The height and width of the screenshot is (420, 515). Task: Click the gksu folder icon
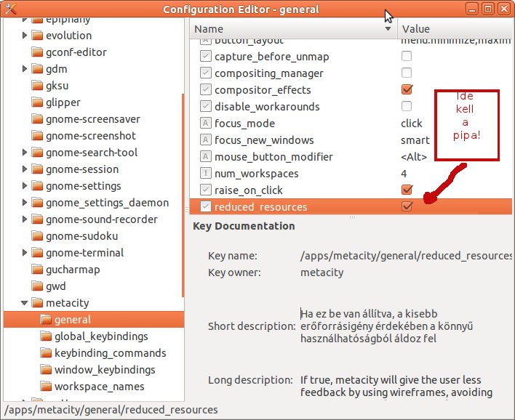coord(37,85)
